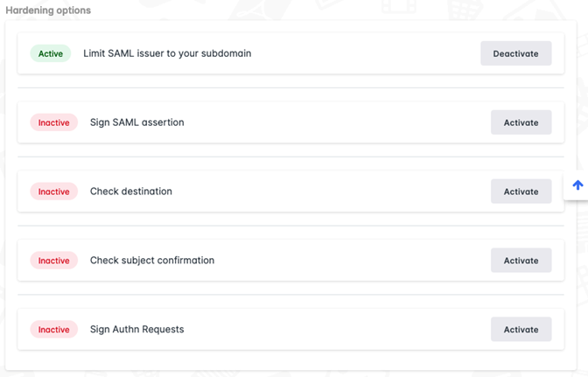This screenshot has width=588, height=377.
Task: Activate the Sign SAML assertion option
Action: click(521, 122)
